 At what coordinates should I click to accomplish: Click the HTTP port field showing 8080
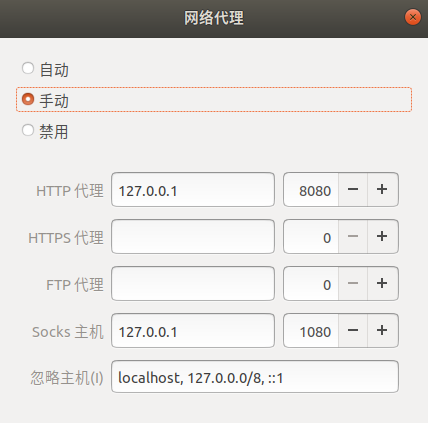[311, 190]
